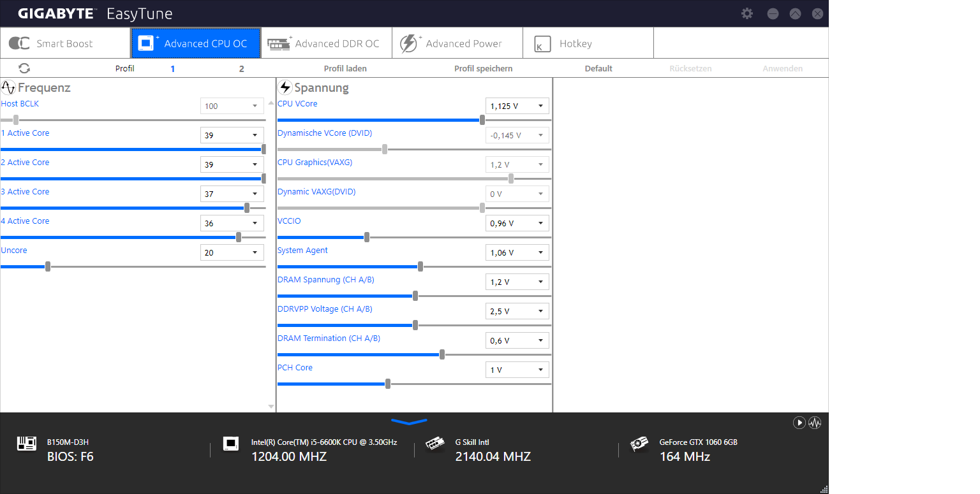Click the Frequenz panel scroll-down arrow

click(x=271, y=407)
